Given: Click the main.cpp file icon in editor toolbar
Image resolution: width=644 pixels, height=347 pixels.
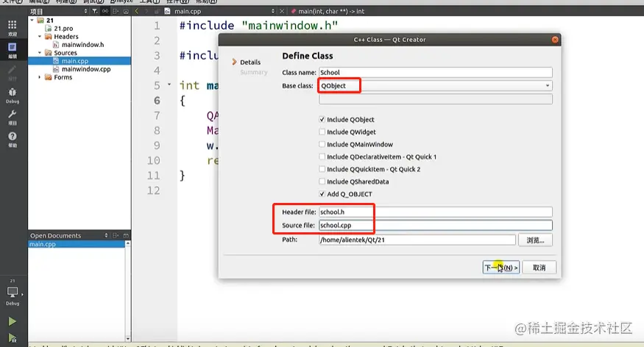Looking at the screenshot, I should (167, 11).
